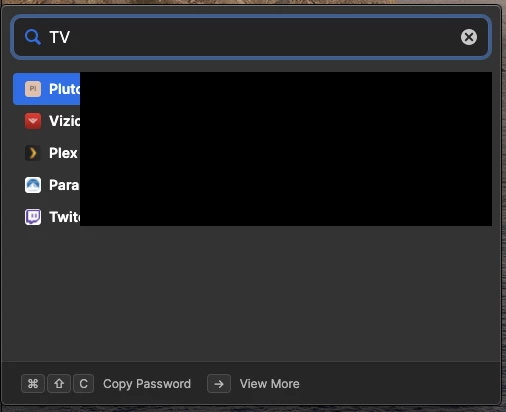Click the Command key shortcut symbol
Image resolution: width=506 pixels, height=412 pixels.
pos(33,384)
